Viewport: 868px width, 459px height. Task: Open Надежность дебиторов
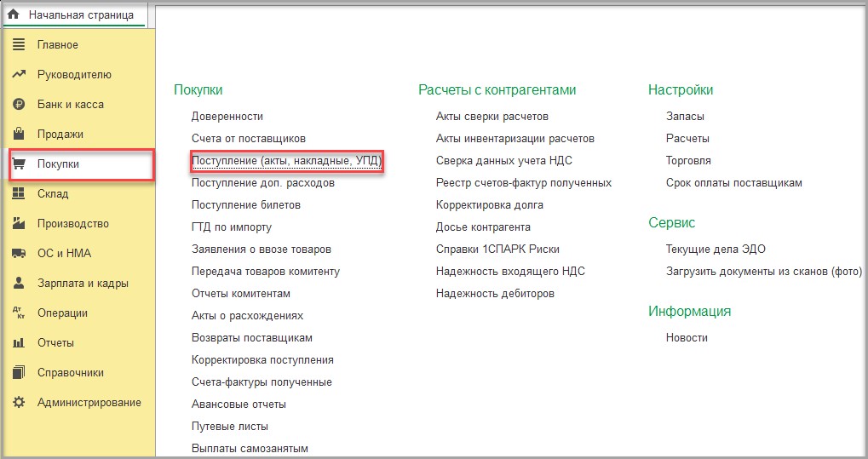(x=496, y=294)
